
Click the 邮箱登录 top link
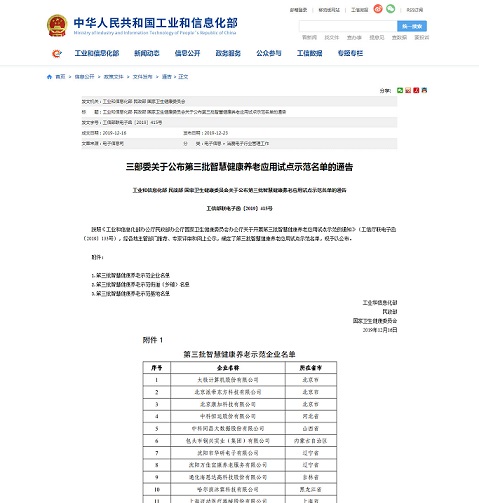(x=298, y=10)
